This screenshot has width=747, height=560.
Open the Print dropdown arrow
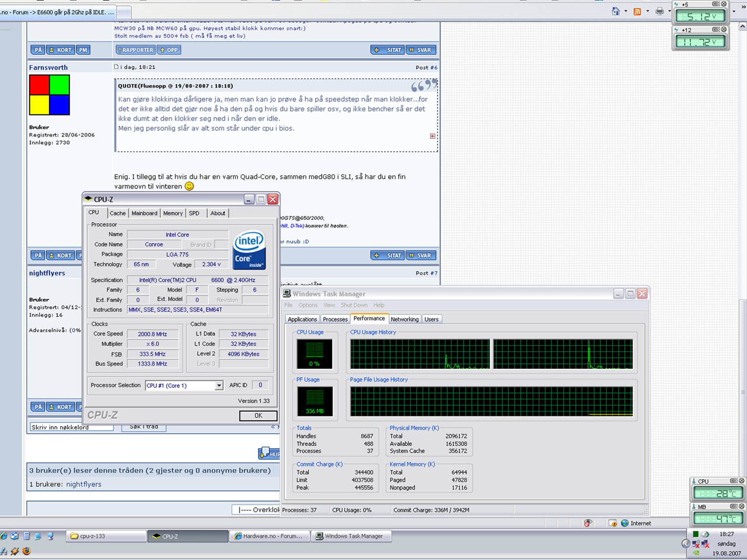669,11
